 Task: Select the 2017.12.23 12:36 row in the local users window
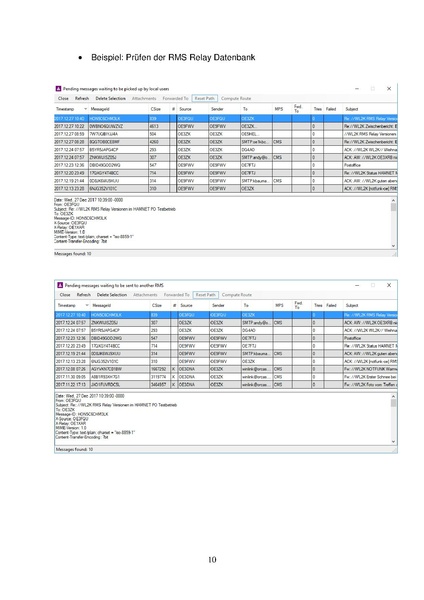pyautogui.click(x=225, y=165)
